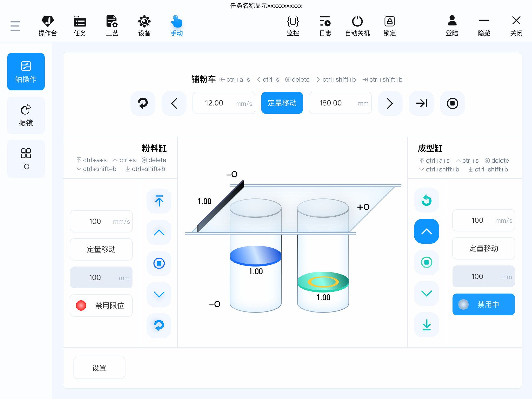This screenshot has height=399, width=532.
Task: Click the 登陆 login user icon
Action: coord(452,26)
